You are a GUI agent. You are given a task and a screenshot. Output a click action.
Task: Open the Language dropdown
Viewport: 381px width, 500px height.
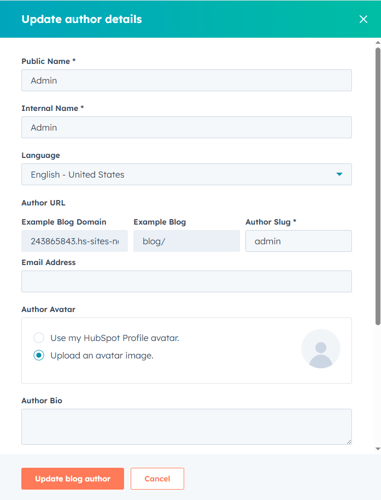click(186, 174)
